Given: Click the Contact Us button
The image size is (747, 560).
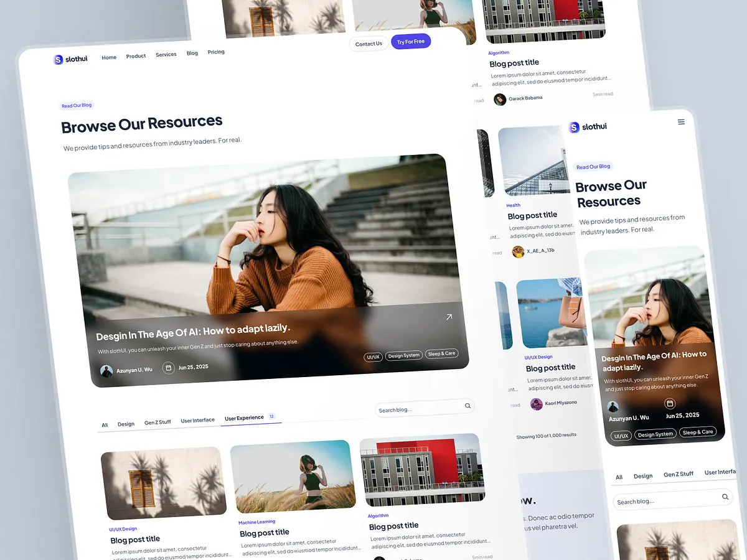Looking at the screenshot, I should pos(369,44).
